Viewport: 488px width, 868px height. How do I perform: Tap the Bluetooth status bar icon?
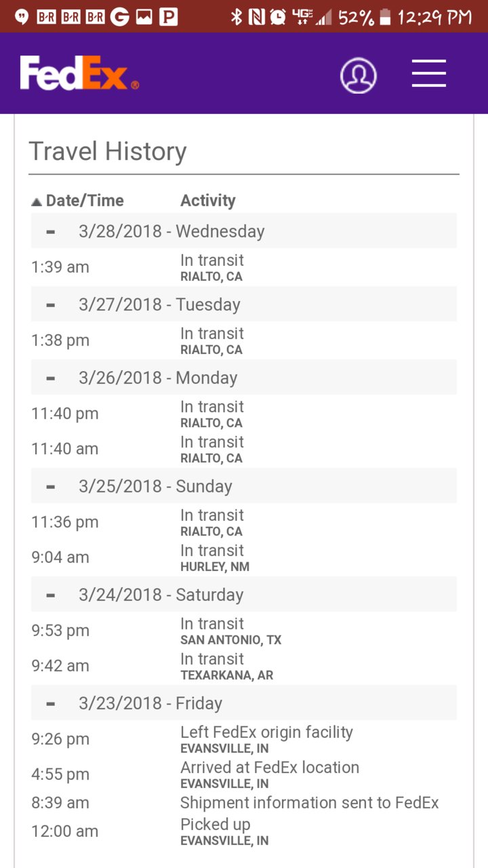[x=236, y=17]
